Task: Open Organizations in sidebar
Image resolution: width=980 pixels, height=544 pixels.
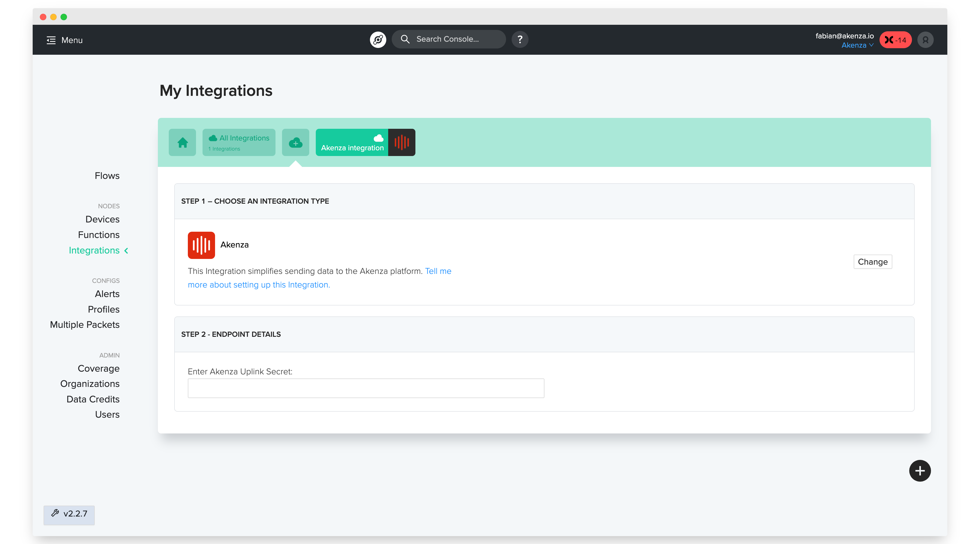Action: point(90,383)
